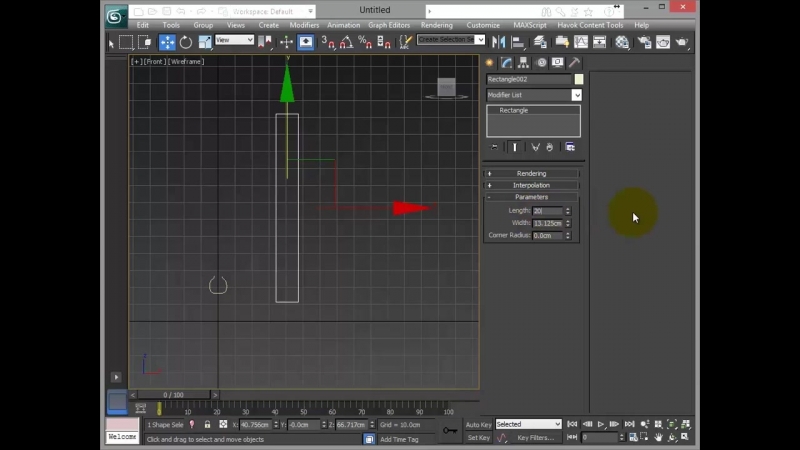Open the Render Setup icon

pos(644,42)
